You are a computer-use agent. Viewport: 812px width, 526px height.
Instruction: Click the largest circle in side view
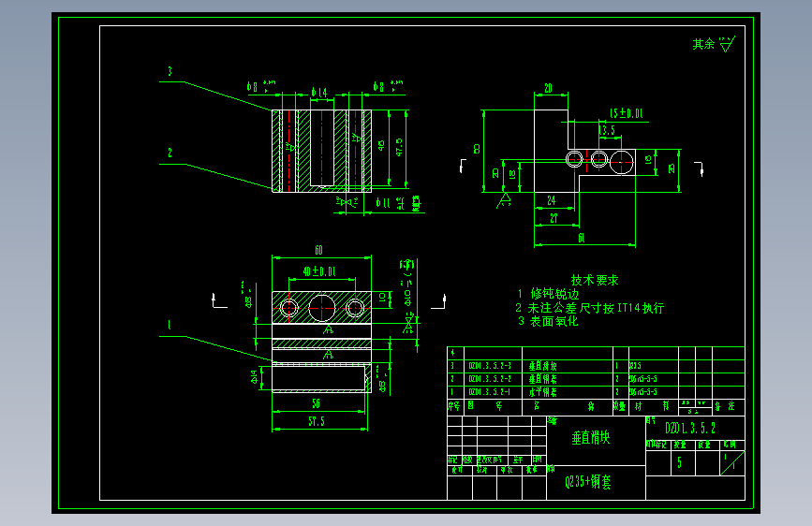click(622, 162)
